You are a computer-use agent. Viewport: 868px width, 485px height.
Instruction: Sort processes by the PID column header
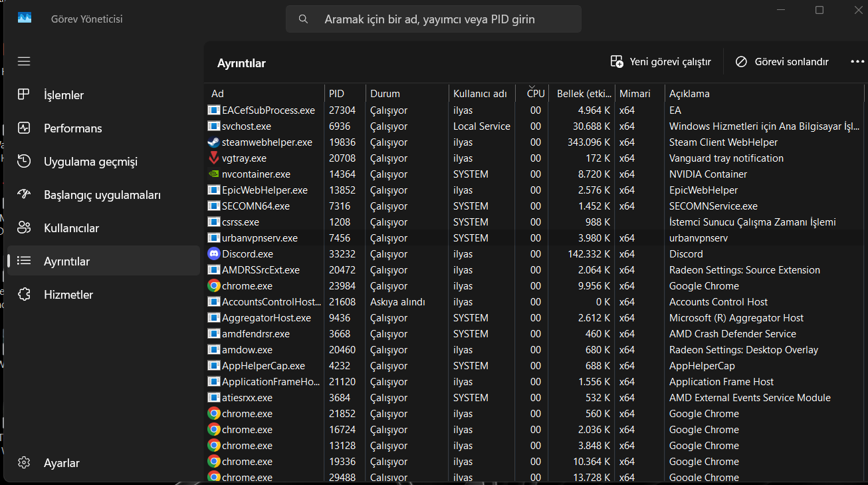tap(345, 94)
